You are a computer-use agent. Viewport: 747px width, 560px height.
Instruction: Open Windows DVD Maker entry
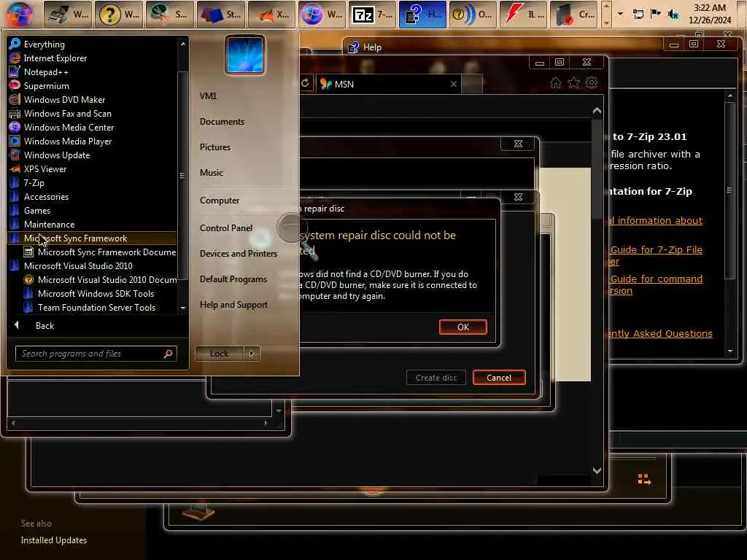coord(64,99)
